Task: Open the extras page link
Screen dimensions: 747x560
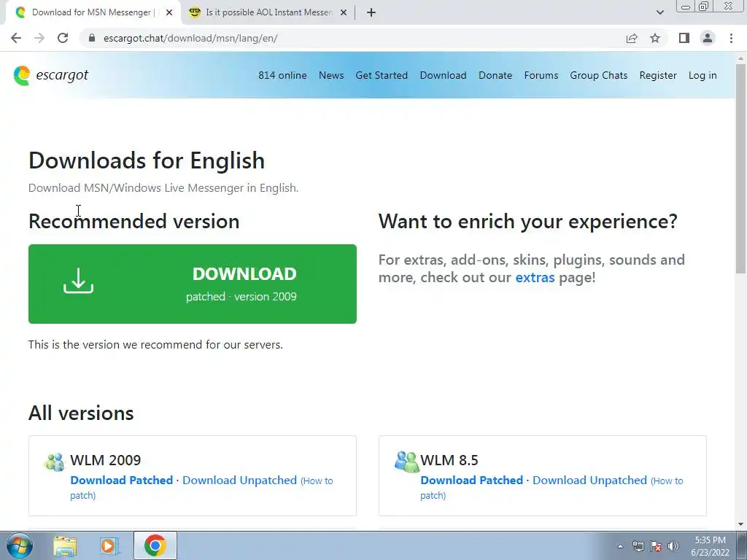Action: tap(535, 277)
